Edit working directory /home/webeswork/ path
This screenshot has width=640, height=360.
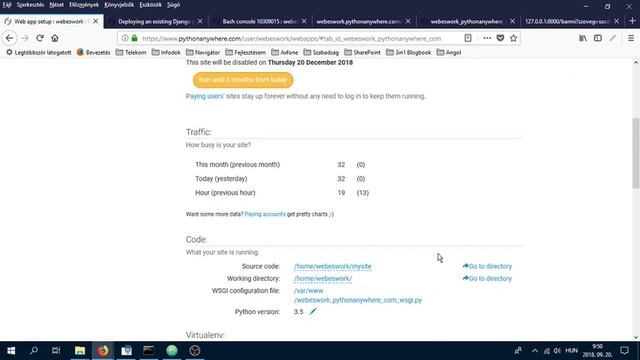(x=323, y=278)
